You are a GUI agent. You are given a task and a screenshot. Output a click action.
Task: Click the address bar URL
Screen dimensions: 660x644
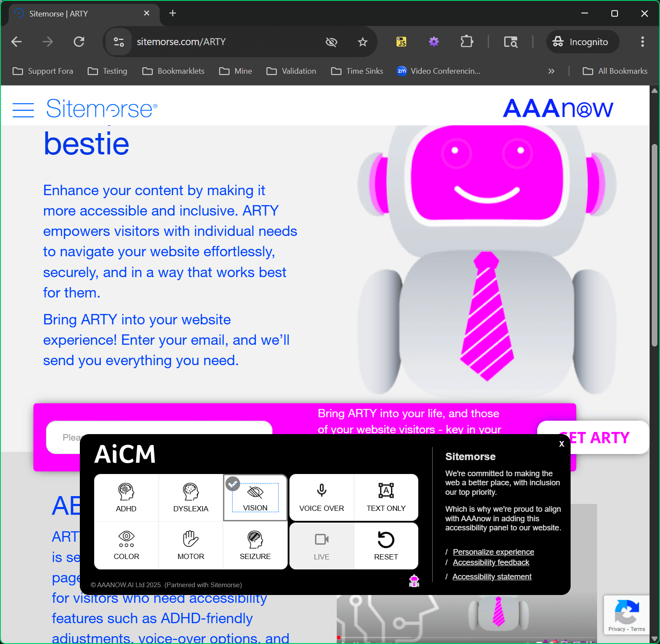point(181,42)
